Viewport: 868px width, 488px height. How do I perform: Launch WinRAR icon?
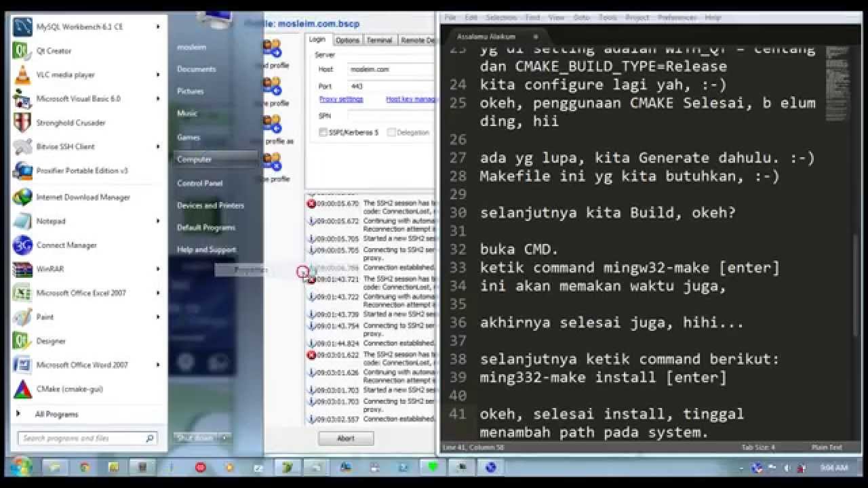click(22, 269)
